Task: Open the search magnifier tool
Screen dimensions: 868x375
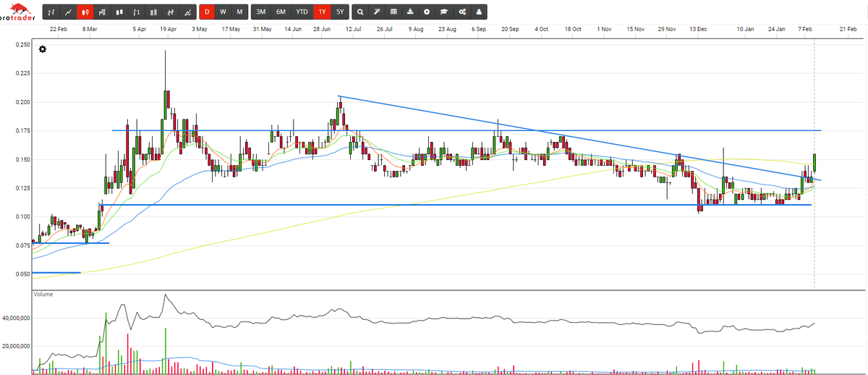Action: (x=361, y=12)
